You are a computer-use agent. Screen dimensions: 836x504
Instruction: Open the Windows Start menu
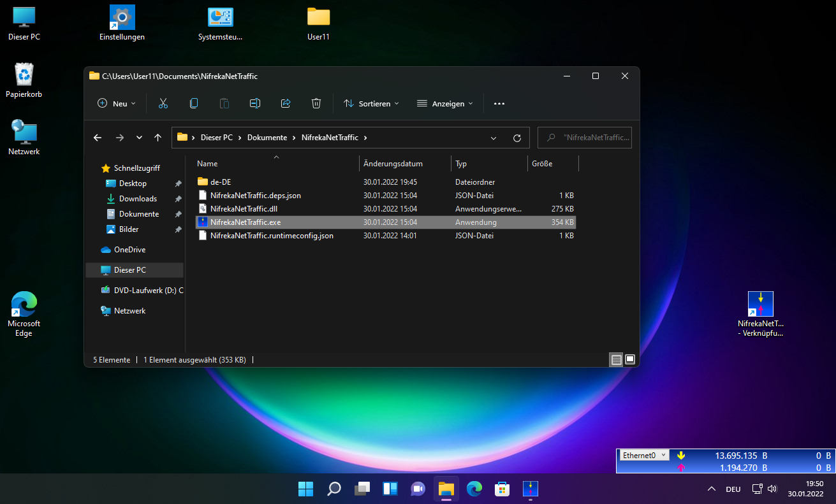[x=306, y=489]
